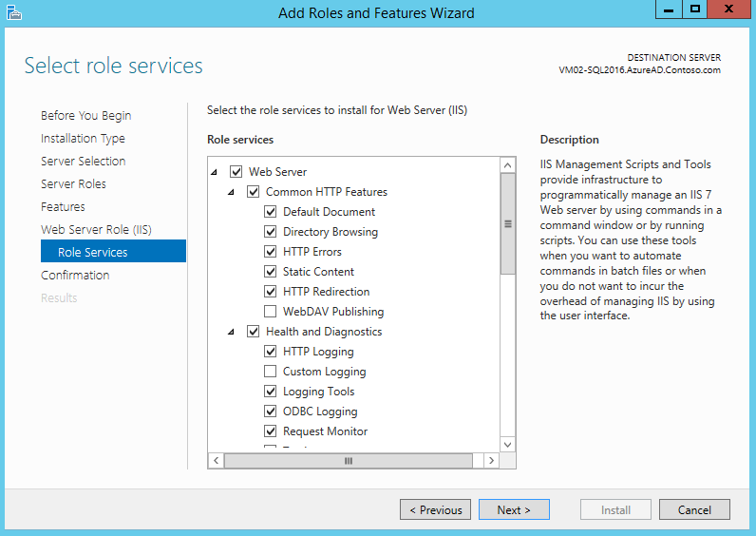Collapse the Common HTTP Features node
The height and width of the screenshot is (536, 756).
click(x=231, y=192)
